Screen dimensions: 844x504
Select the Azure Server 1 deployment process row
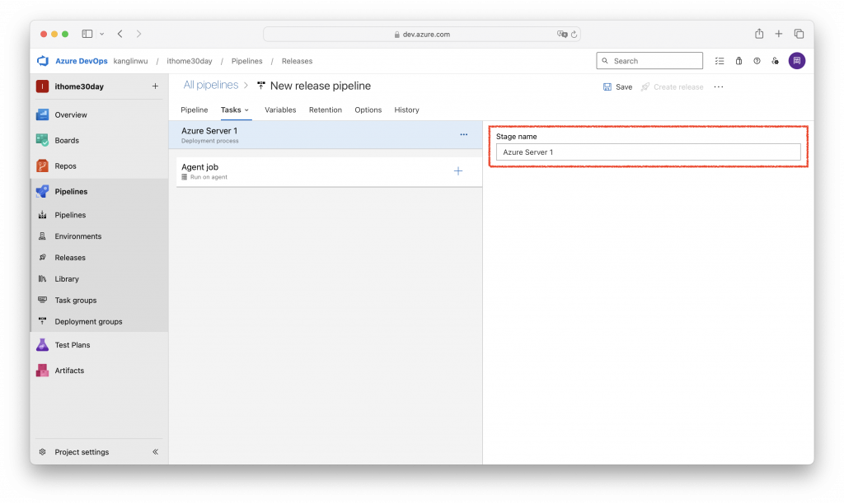tap(325, 134)
